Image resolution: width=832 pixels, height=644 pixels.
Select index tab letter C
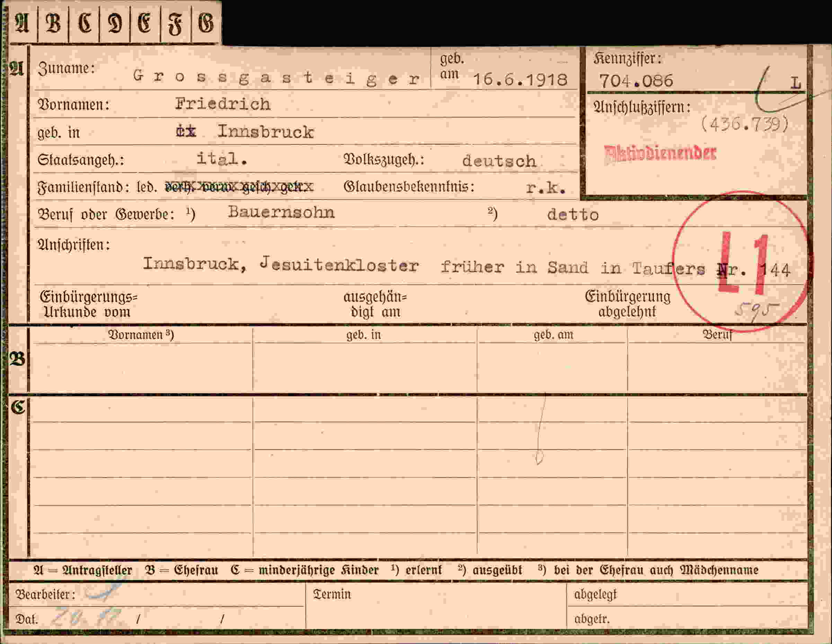click(x=85, y=23)
